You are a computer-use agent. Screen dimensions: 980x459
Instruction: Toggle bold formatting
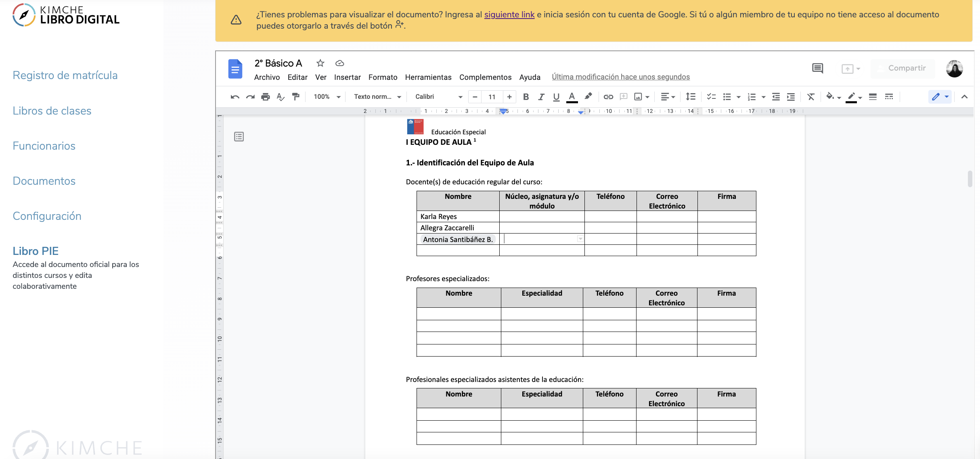[x=526, y=97]
